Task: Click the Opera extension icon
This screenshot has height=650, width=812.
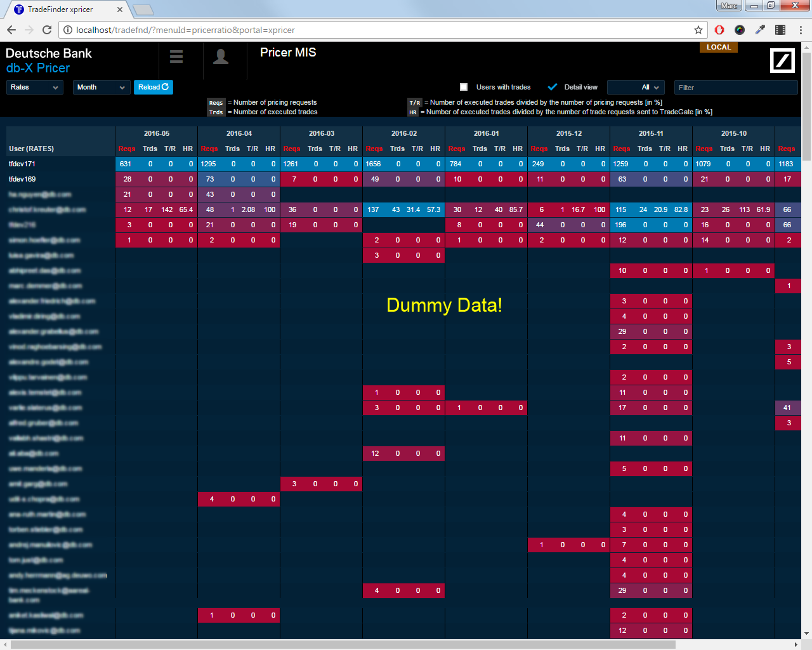Action: click(719, 30)
